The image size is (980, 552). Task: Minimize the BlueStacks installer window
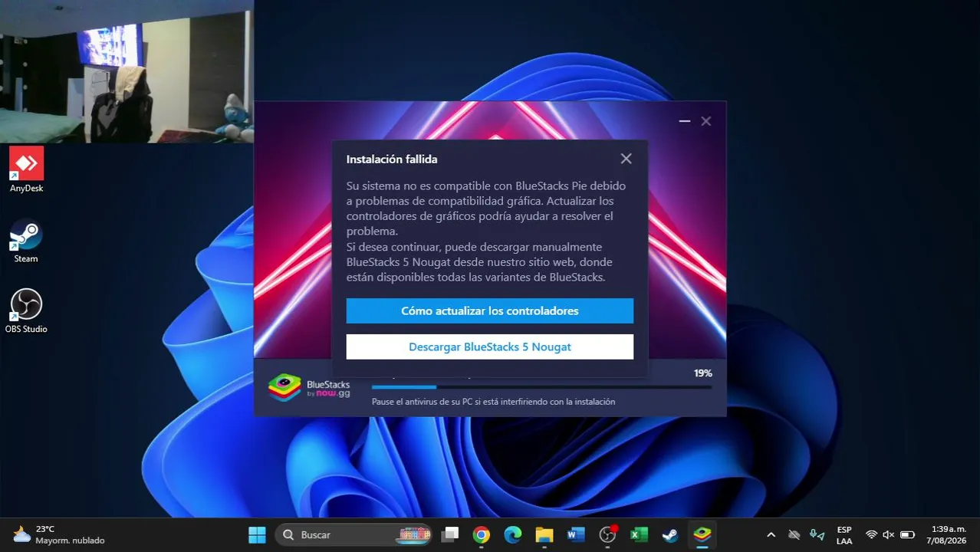[685, 121]
